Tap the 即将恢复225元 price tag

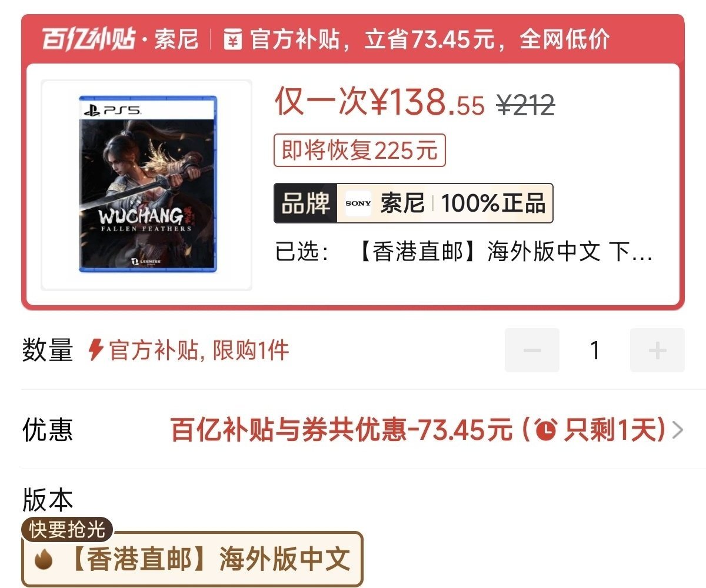tap(359, 151)
